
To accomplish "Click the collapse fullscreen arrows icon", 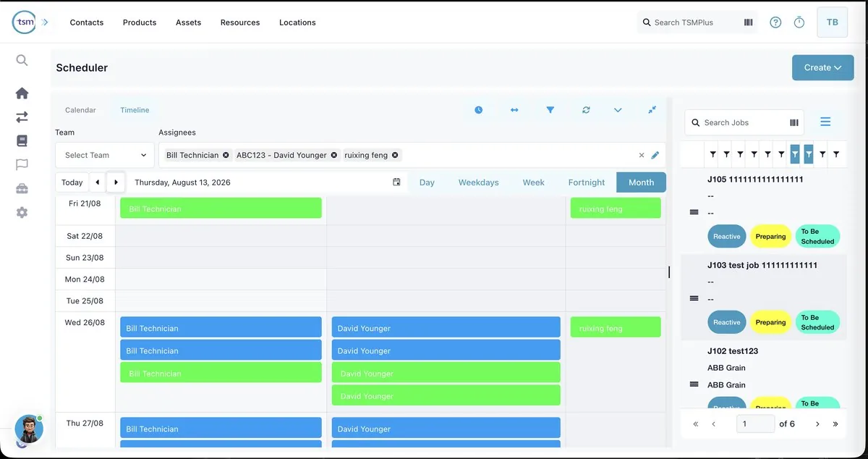I will pyautogui.click(x=652, y=110).
